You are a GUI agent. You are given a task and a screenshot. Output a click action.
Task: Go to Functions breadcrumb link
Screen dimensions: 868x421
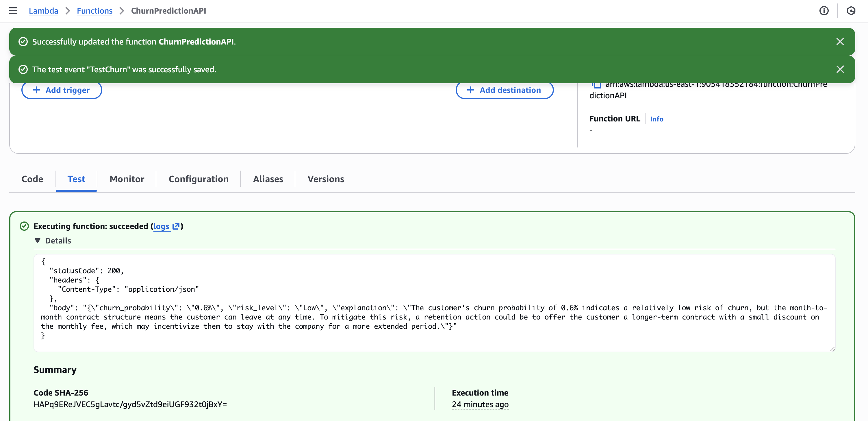(x=94, y=11)
